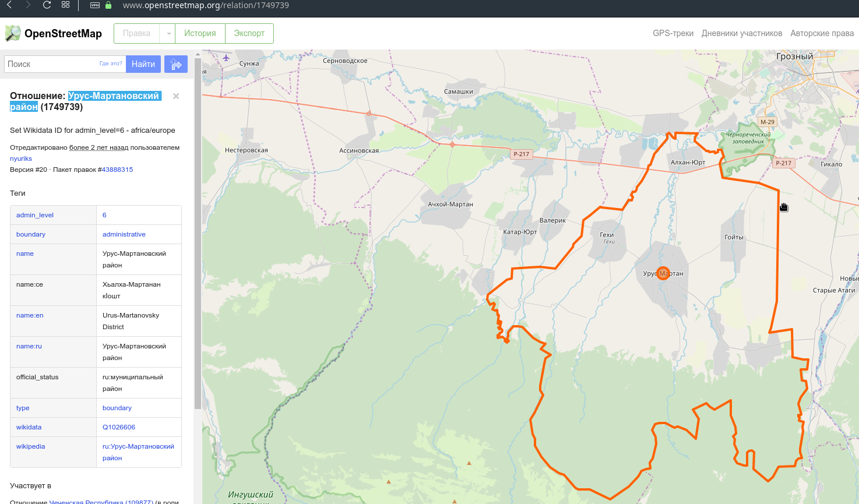Go back using the browser back arrow
859x504 pixels.
click(9, 5)
